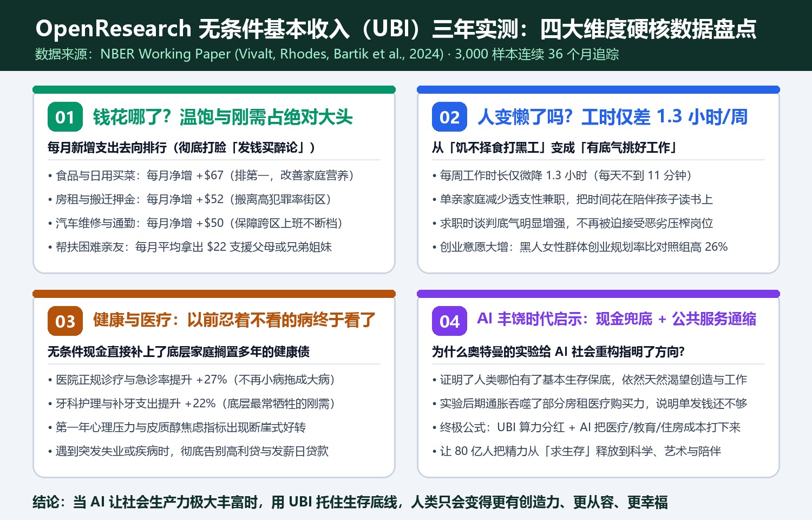Click the conclusion line starting '结论：当 AI'

(350, 502)
